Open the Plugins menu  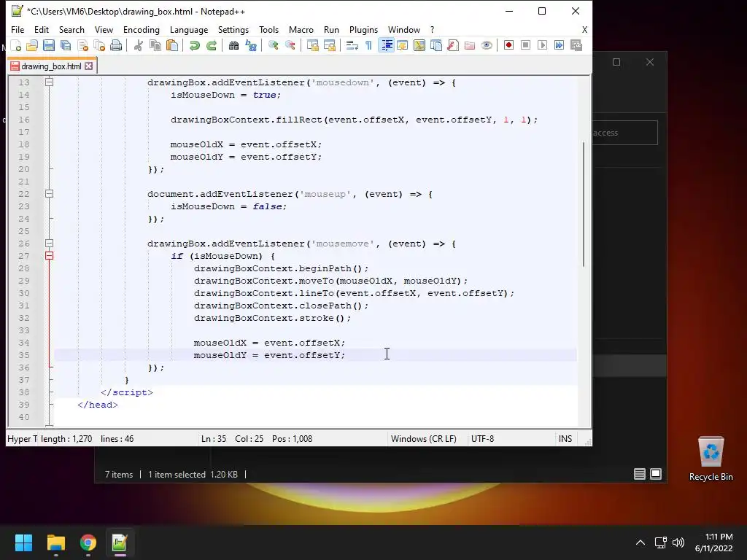click(x=363, y=29)
